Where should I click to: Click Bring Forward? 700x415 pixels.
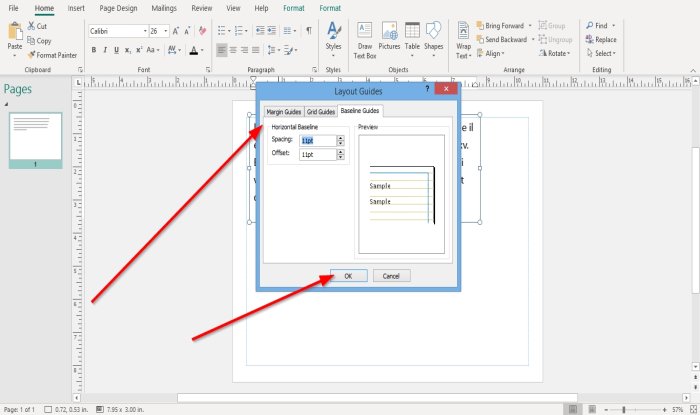(500, 26)
